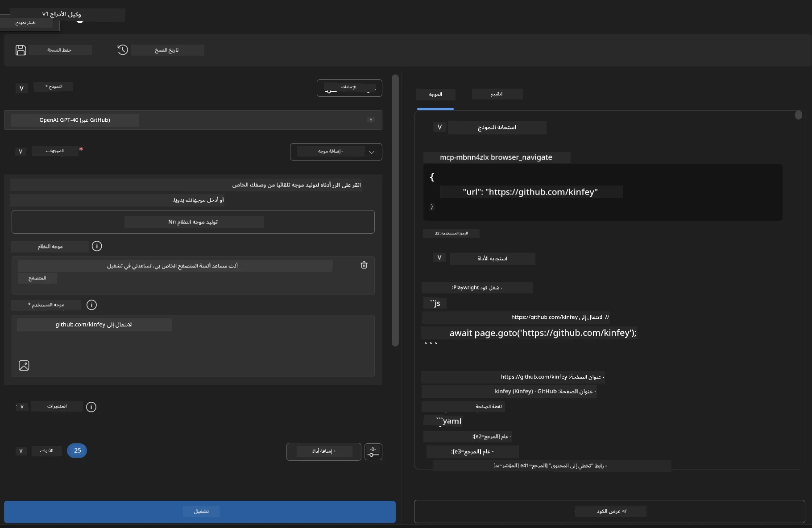Click the tools count badge 25
Image resolution: width=812 pixels, height=528 pixels.
pos(77,451)
